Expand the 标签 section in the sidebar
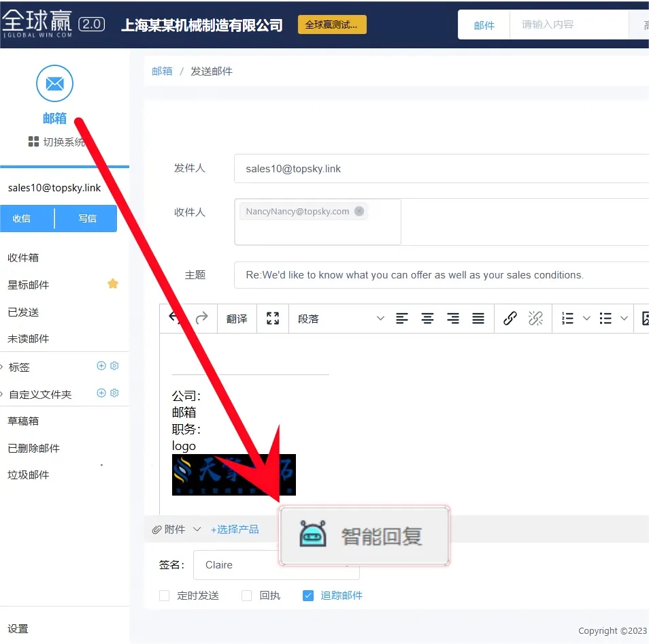This screenshot has height=644, width=649. (x=3, y=367)
